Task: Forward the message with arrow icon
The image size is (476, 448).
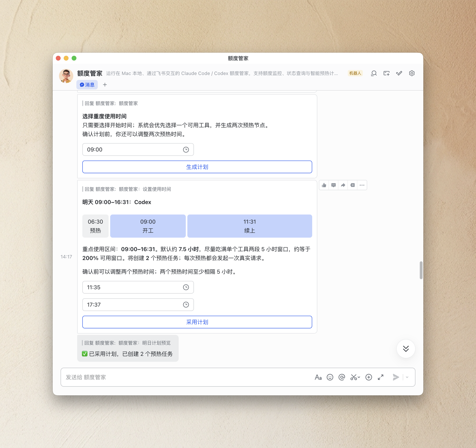Action: pos(343,185)
